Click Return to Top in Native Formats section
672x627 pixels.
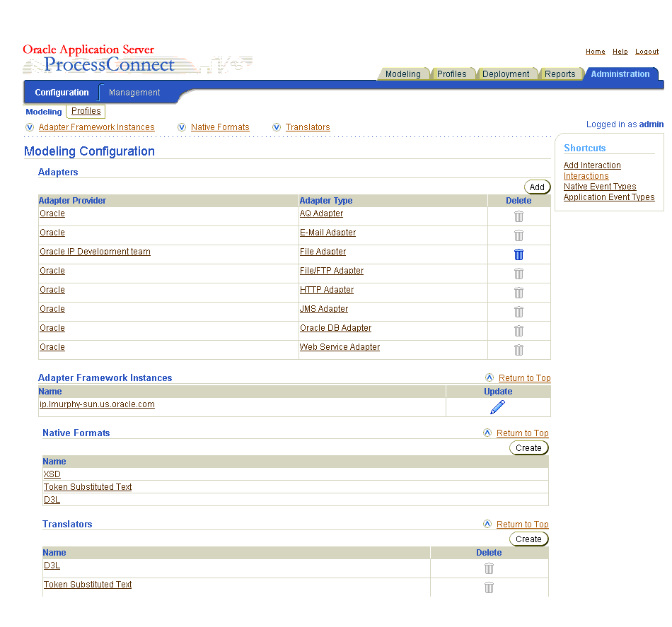click(x=523, y=433)
